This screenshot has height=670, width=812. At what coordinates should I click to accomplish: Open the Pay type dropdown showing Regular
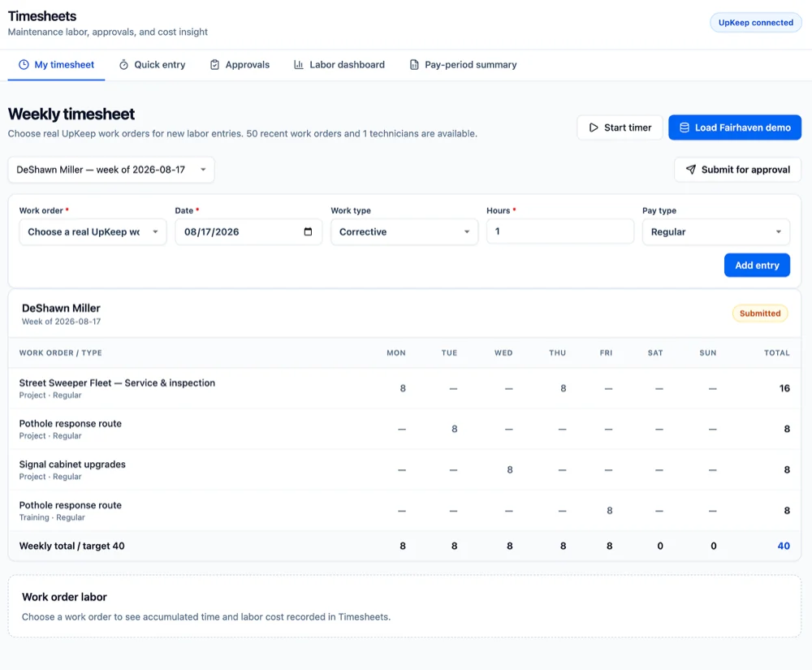(716, 232)
